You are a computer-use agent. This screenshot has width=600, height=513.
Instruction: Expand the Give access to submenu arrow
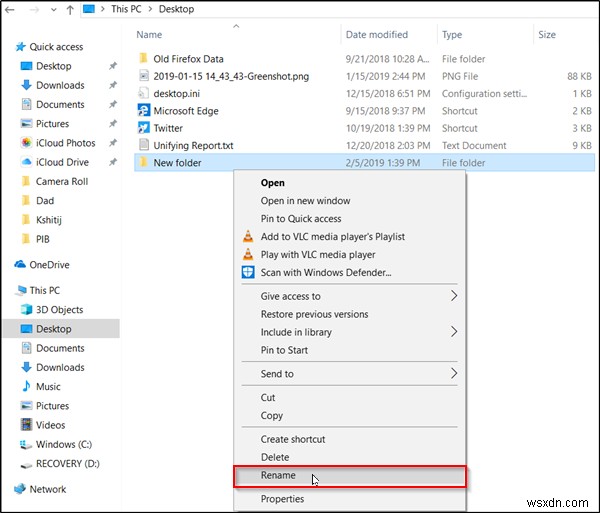click(453, 296)
